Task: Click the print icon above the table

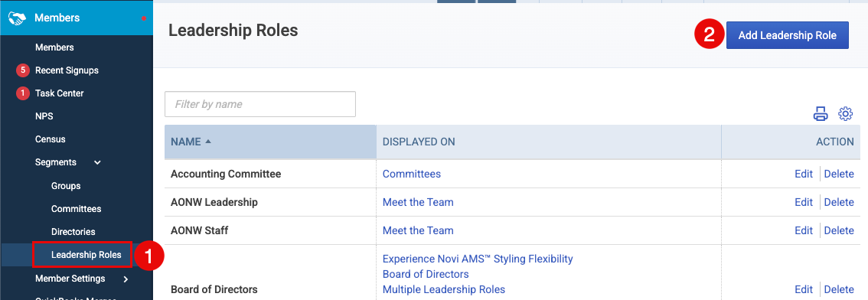Action: click(x=821, y=114)
